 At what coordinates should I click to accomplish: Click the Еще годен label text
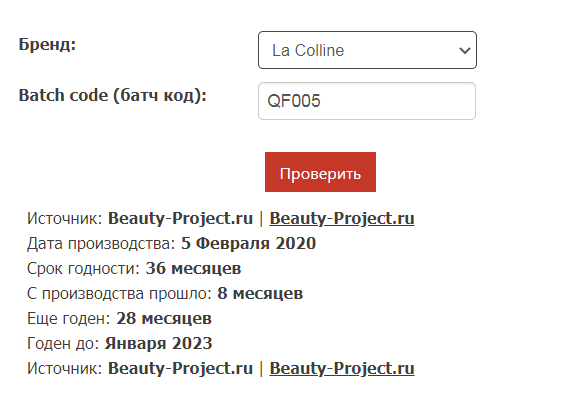[x=69, y=318]
